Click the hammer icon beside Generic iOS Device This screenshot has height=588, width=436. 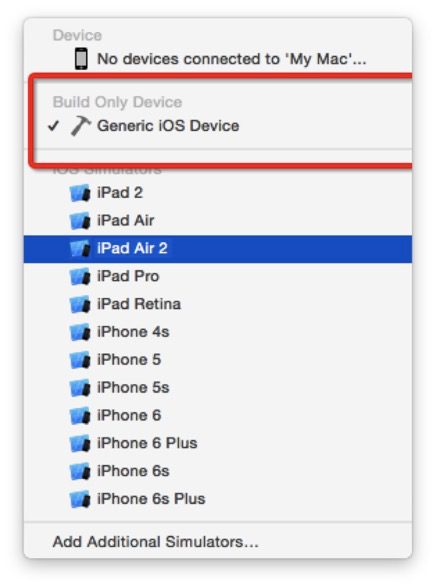[x=81, y=126]
